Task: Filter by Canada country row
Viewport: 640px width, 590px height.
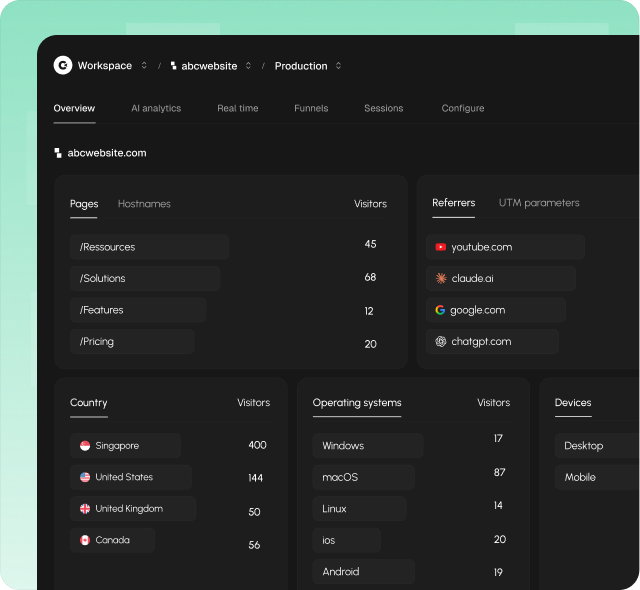Action: coord(112,540)
